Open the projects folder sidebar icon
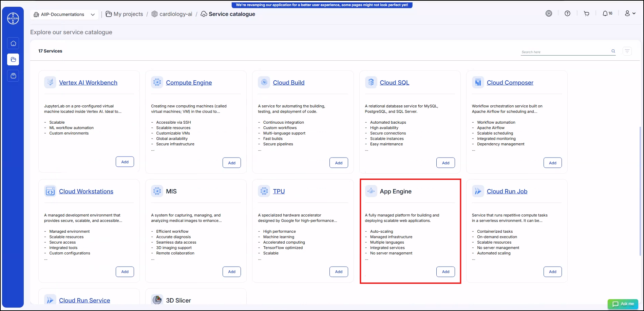 click(x=13, y=60)
